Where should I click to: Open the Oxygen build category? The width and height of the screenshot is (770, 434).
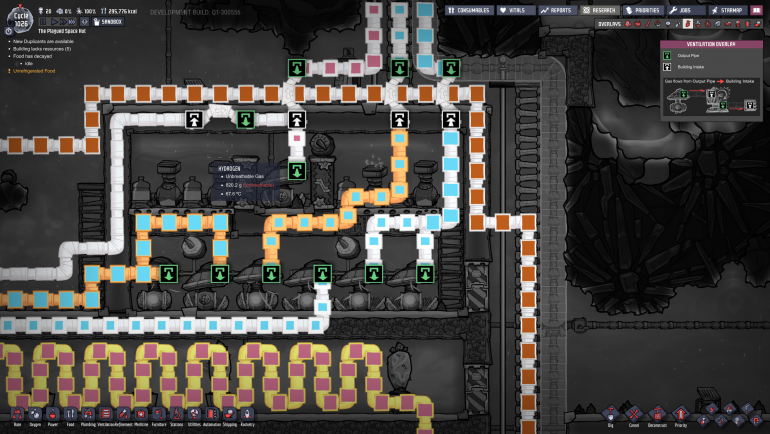(35, 416)
